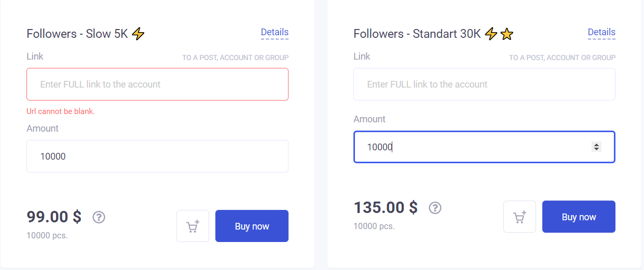
Task: Decrease the Standart 30K amount with the down arrow
Action: click(x=596, y=150)
